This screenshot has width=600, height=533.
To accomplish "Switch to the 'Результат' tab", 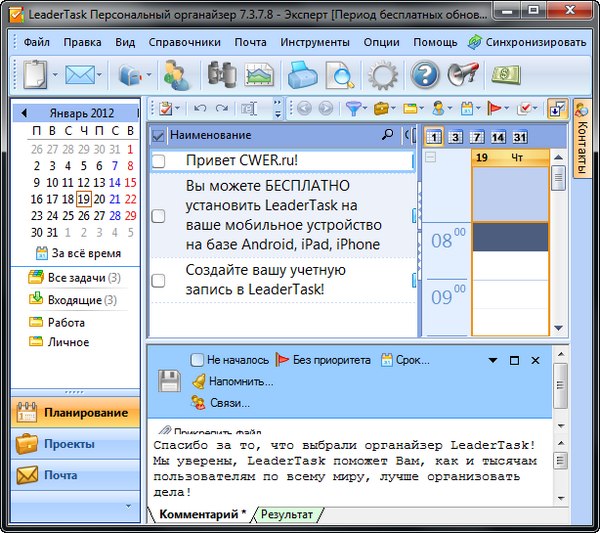I will click(x=286, y=515).
